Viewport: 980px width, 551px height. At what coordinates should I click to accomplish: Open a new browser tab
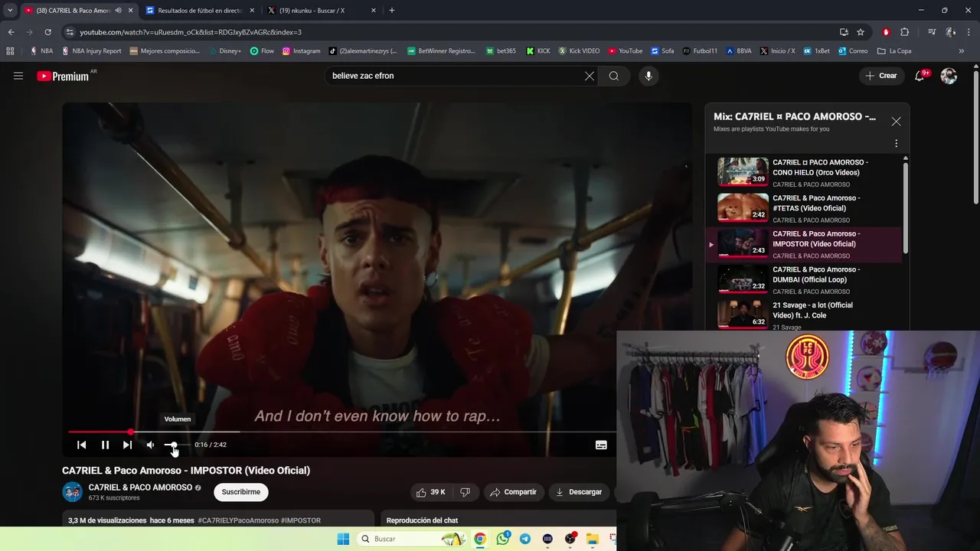392,11
